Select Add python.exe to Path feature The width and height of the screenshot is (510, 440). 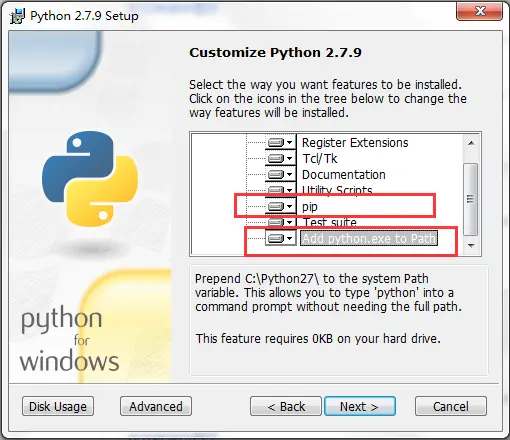pyautogui.click(x=369, y=238)
